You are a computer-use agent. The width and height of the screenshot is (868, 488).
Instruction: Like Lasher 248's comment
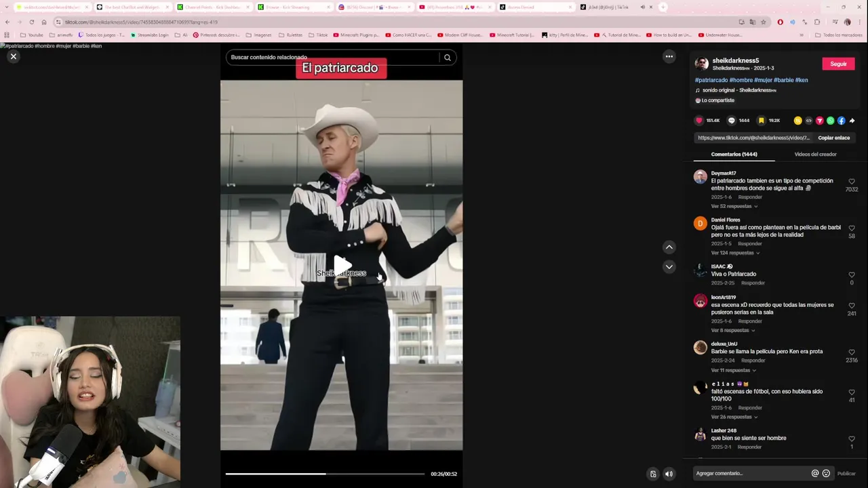click(x=852, y=439)
